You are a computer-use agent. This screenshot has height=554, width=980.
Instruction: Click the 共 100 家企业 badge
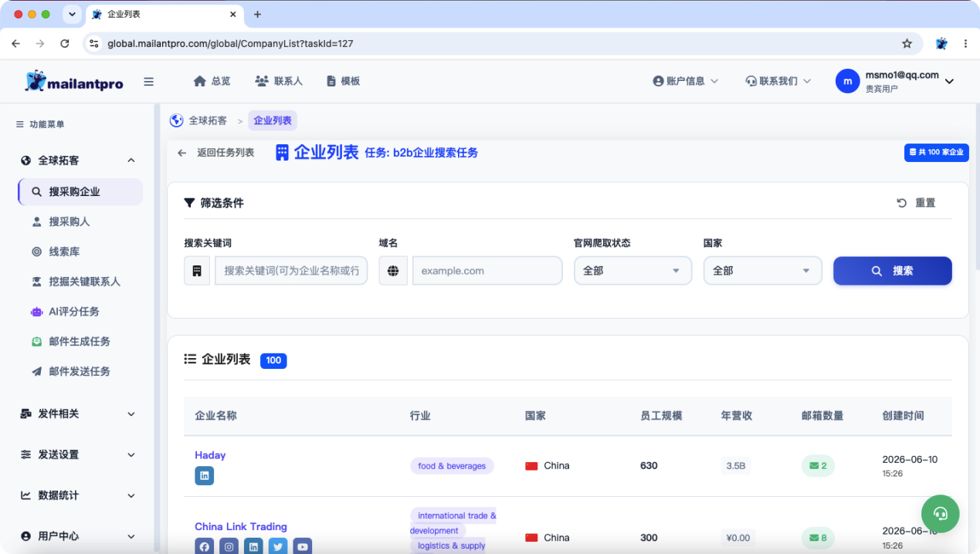click(x=936, y=152)
